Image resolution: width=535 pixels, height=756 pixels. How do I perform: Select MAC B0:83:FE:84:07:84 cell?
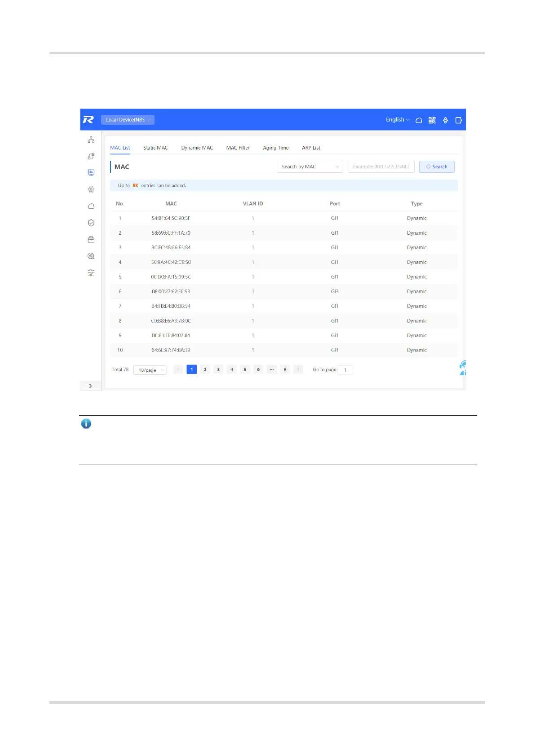click(171, 335)
